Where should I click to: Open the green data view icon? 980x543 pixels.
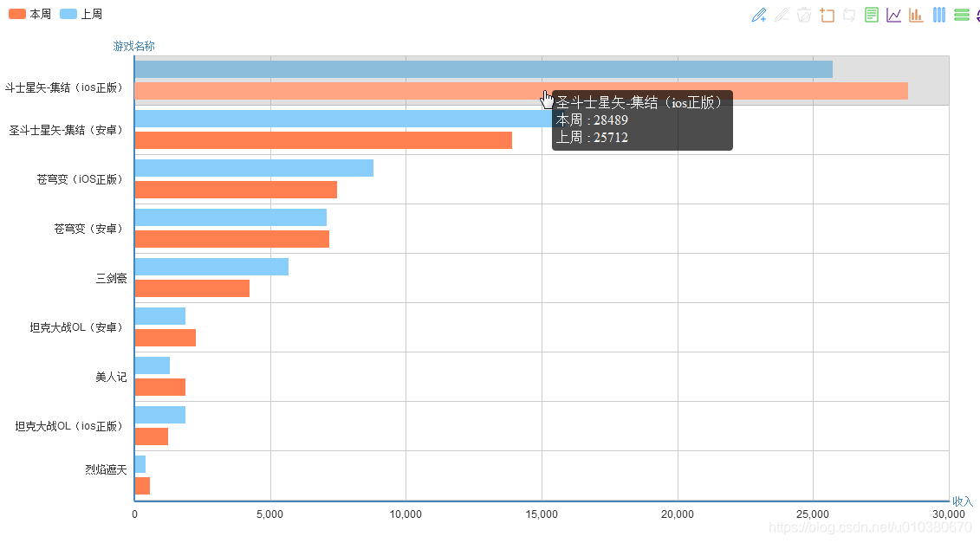click(x=871, y=15)
